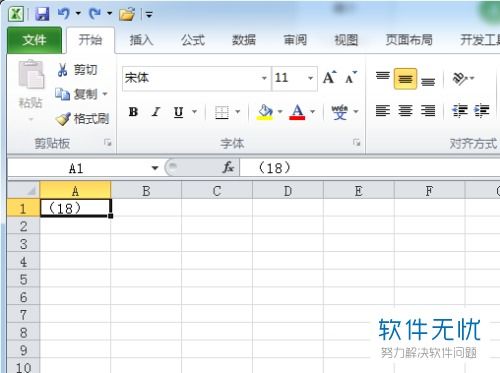Open the 文件 (File) menu
This screenshot has width=500, height=373.
click(x=34, y=40)
